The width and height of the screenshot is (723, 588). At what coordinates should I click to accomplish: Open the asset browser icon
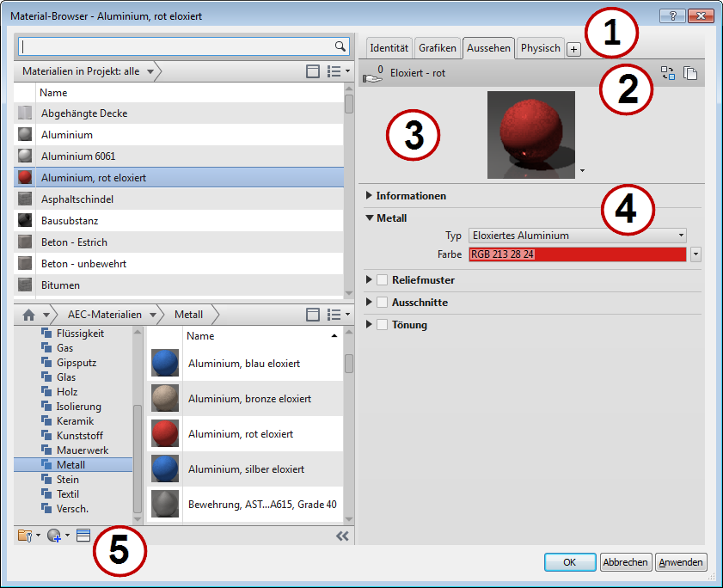point(83,536)
